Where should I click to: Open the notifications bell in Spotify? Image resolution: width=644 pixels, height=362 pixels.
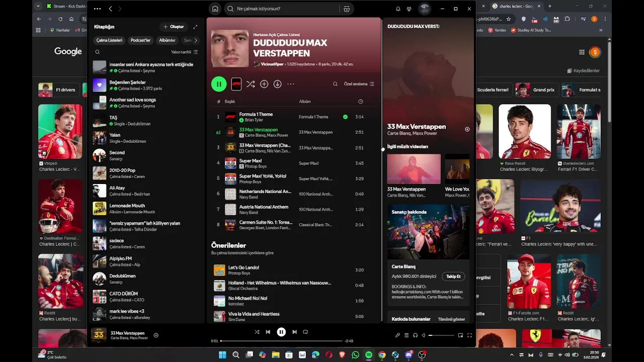click(398, 9)
